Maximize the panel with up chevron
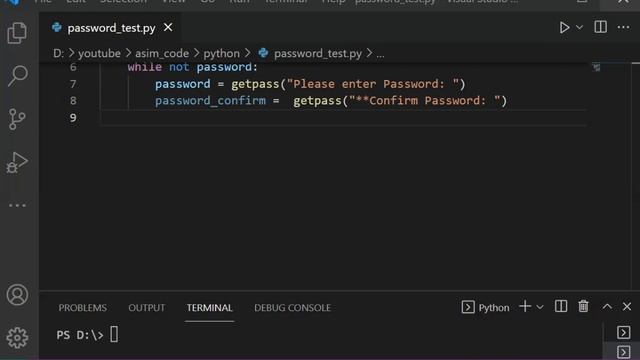The height and width of the screenshot is (360, 640). pos(607,307)
